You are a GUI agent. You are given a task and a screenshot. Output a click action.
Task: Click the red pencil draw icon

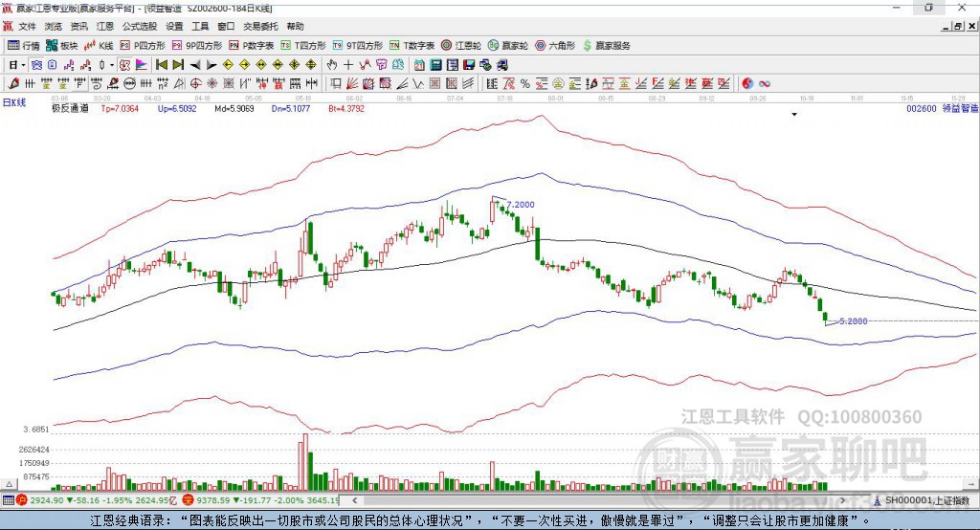(13, 84)
